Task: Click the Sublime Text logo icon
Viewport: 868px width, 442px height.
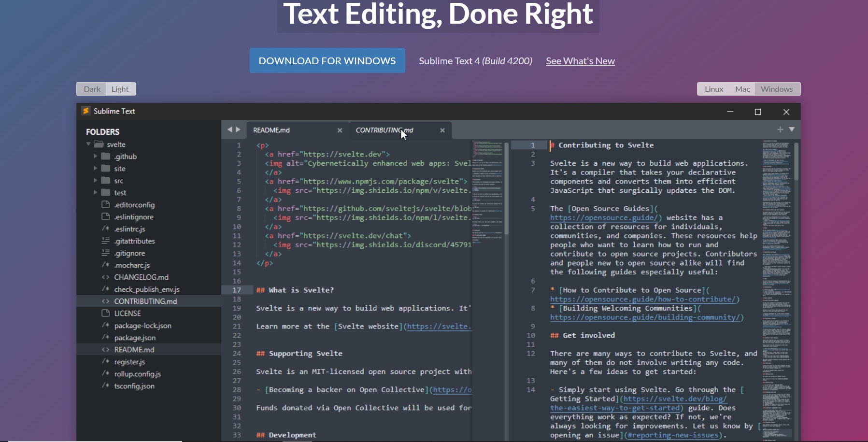Action: pyautogui.click(x=85, y=111)
